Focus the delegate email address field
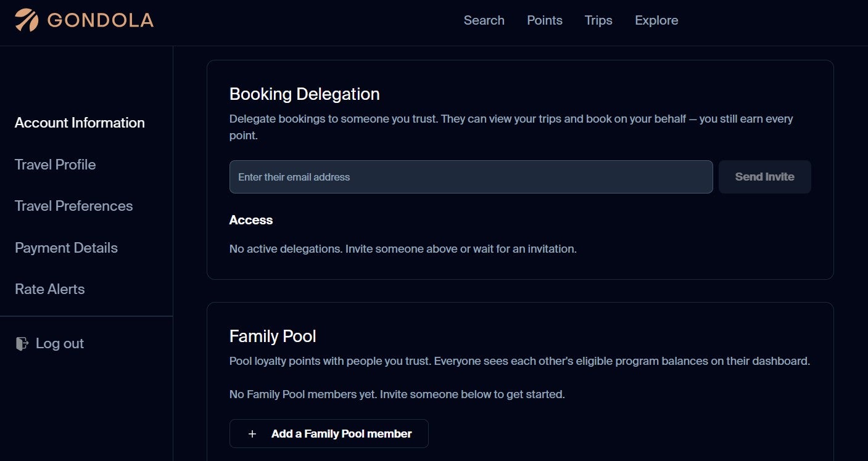868x461 pixels. 471,177
